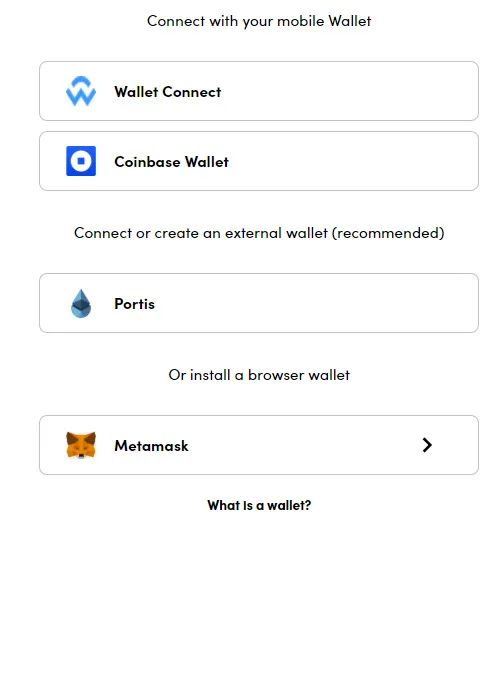
Task: Click "Or install a browser wallet" heading
Action: click(x=259, y=375)
